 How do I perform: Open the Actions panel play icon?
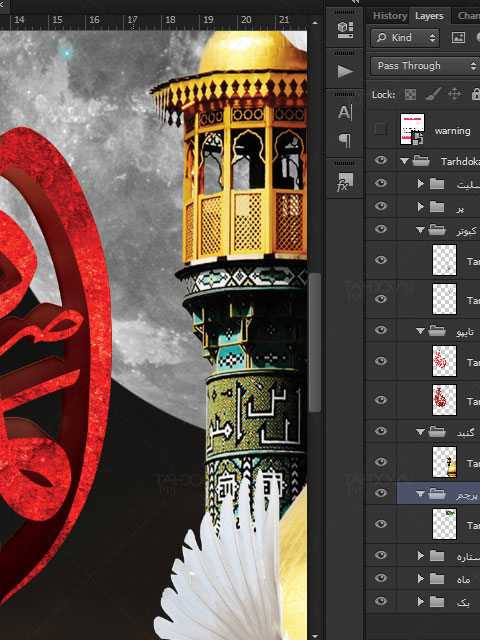pyautogui.click(x=345, y=71)
